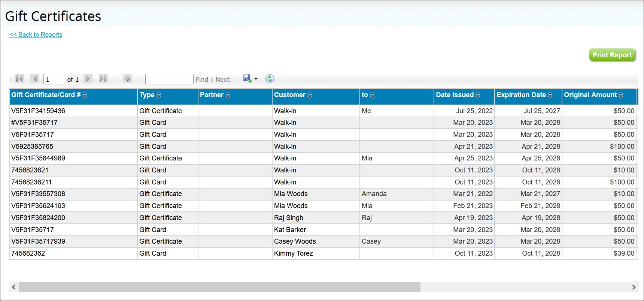Select certificate number V5F31F35717939

click(38, 241)
